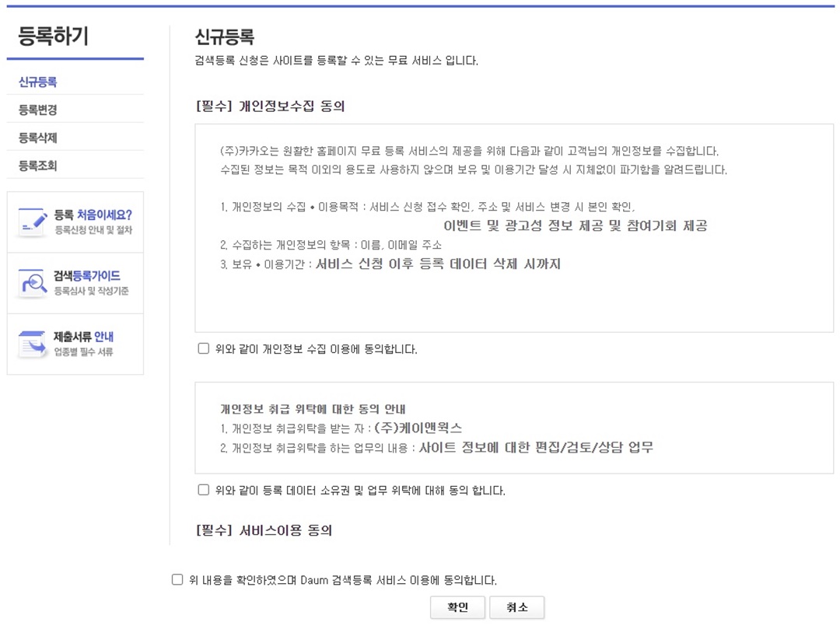This screenshot has width=840, height=629.
Task: Enable the 등록 데이터 소유권 및 업무 위탁 동의 checkbox
Action: pyautogui.click(x=205, y=491)
